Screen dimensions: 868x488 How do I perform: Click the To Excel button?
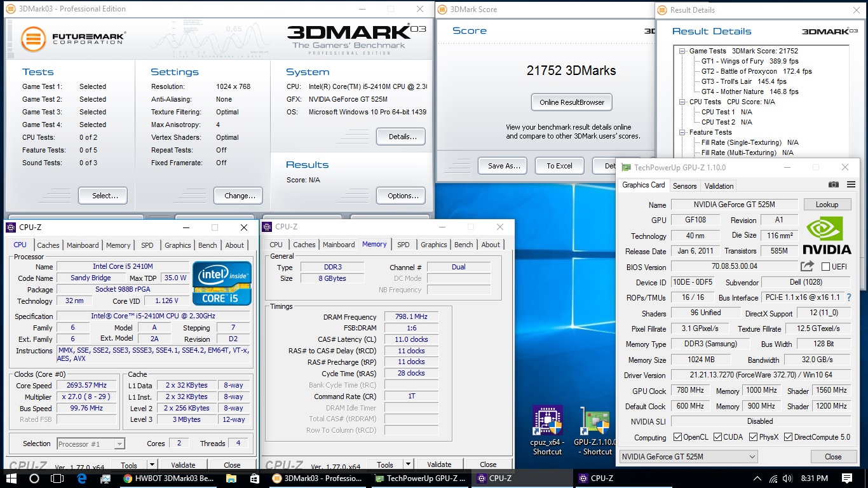(559, 166)
